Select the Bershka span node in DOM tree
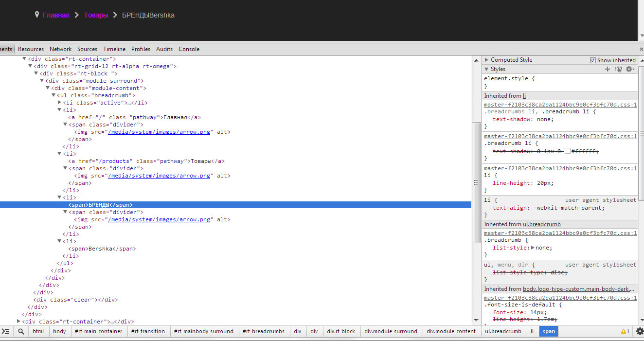 pos(102,249)
